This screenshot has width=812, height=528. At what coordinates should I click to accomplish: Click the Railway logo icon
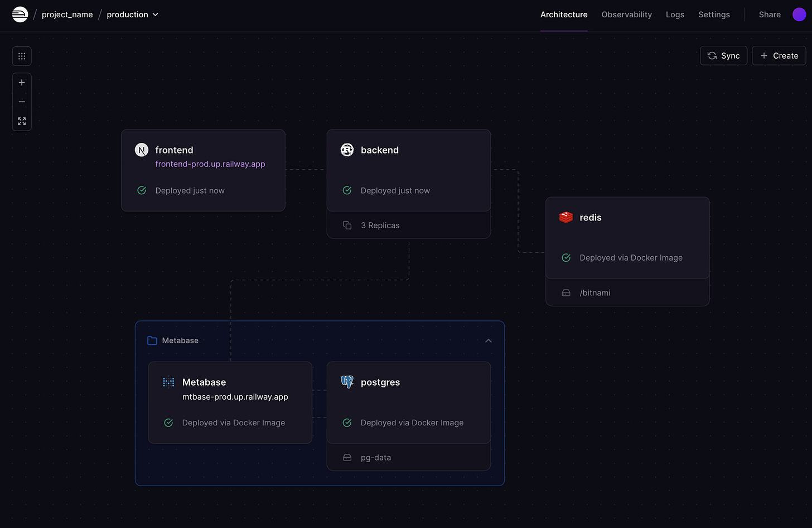click(x=20, y=15)
